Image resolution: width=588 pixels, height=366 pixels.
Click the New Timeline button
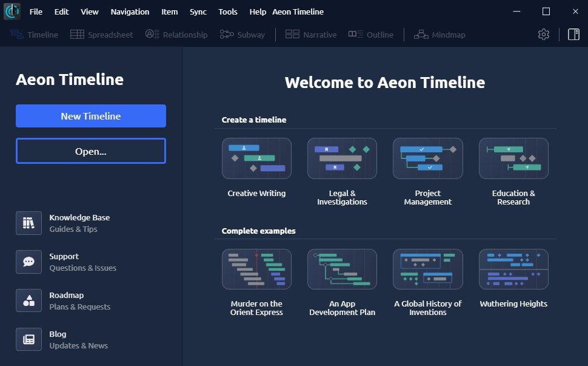coord(90,116)
